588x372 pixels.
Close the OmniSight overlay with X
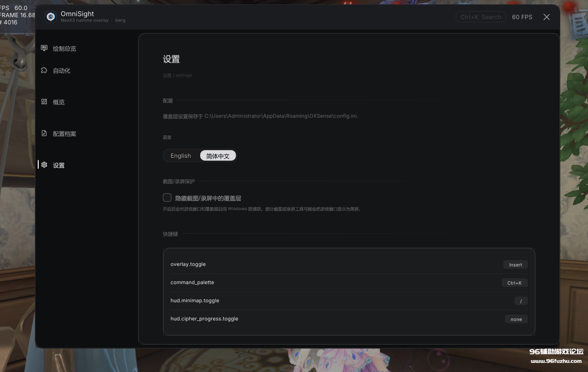point(546,17)
